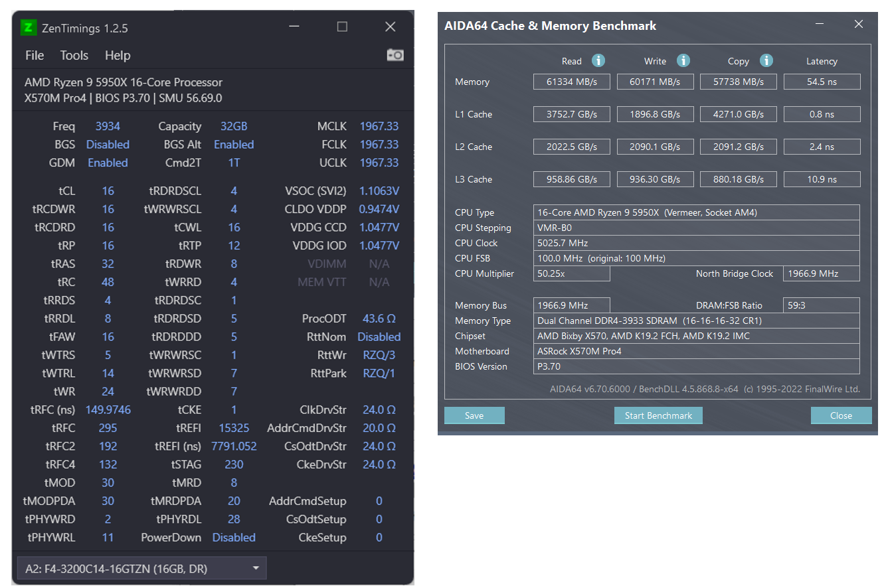Screen dimensions: 886x588
Task: Click the Motherboard value ASRock X570M Pro4
Action: (697, 351)
